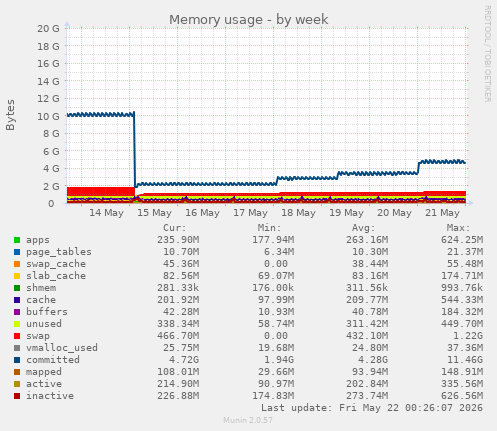This screenshot has height=431, width=497.
Task: Click the committed dark blue swatch
Action: [x=17, y=360]
